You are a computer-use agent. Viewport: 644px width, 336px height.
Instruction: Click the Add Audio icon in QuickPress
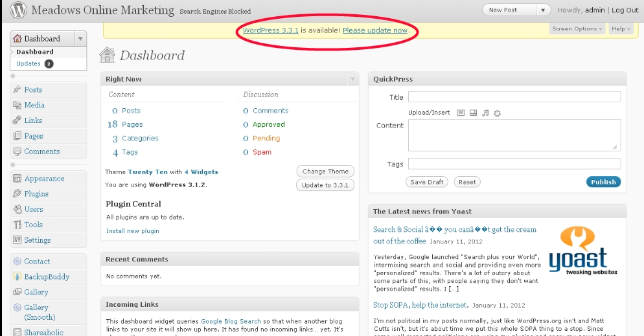coord(485,113)
